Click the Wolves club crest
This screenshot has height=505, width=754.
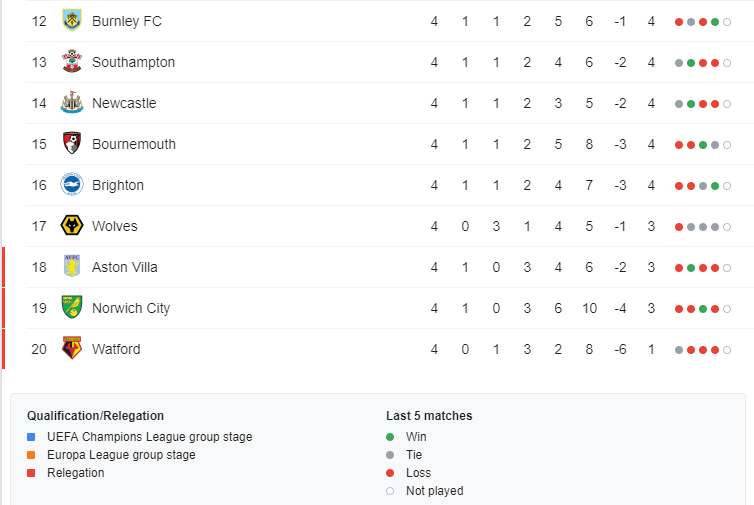[72, 226]
